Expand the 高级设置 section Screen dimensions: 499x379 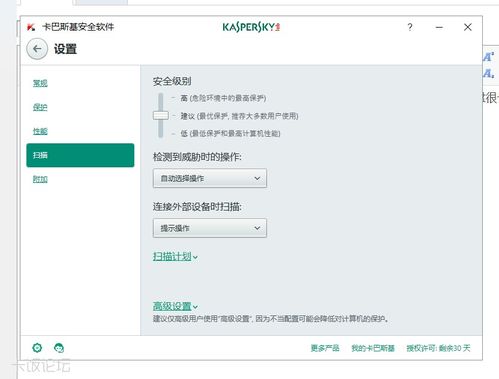click(175, 306)
